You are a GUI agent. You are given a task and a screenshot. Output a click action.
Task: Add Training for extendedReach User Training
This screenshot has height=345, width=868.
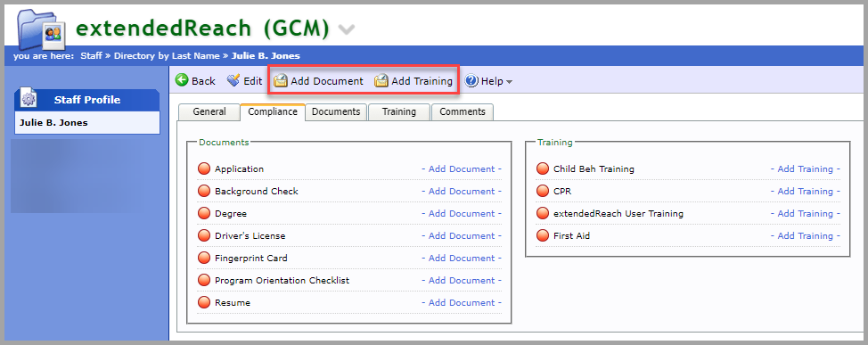pyautogui.click(x=806, y=213)
